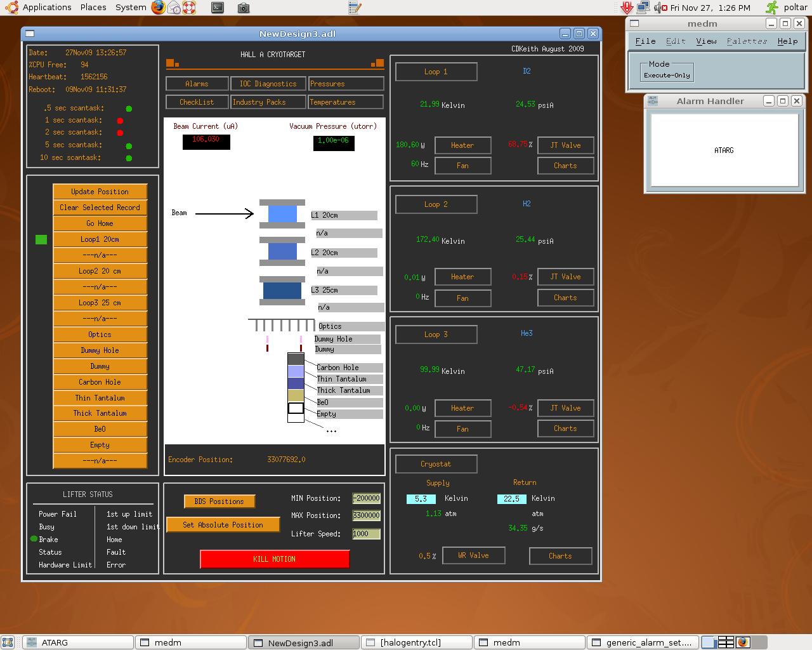Screen dimensions: 812x650
Task: Click the Lifter Speed input field
Action: pos(366,534)
